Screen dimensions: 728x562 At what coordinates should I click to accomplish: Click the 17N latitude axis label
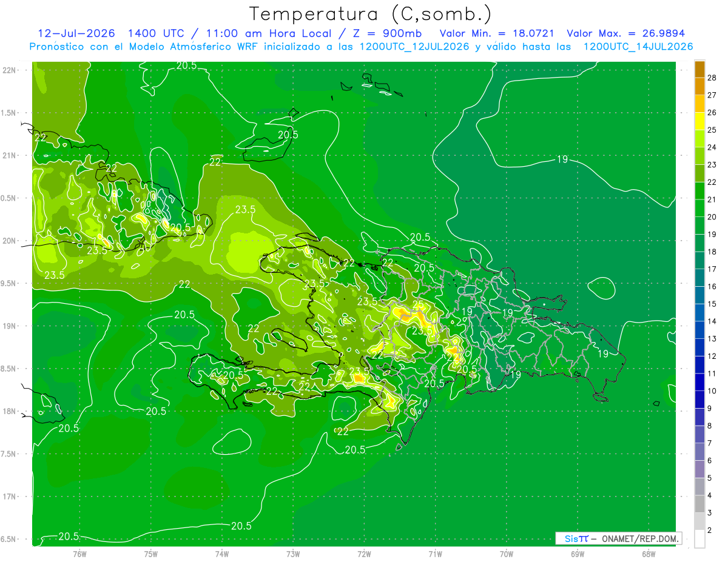point(11,497)
